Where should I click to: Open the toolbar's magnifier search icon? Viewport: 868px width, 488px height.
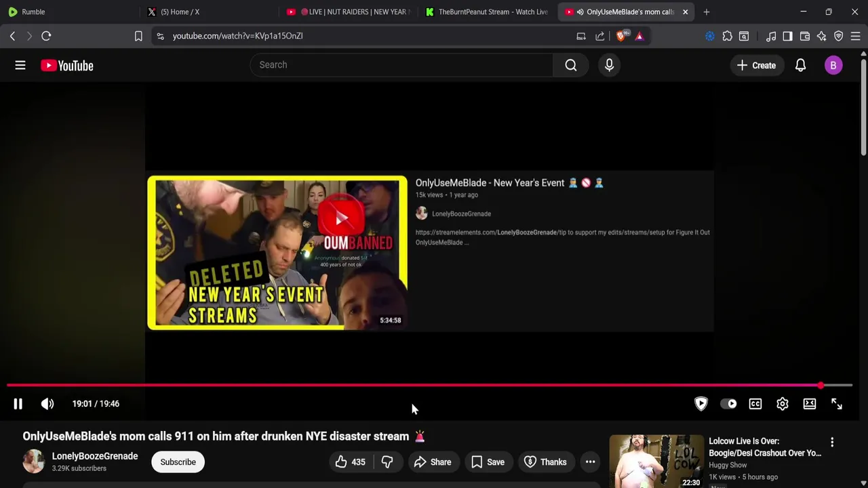[x=744, y=36]
